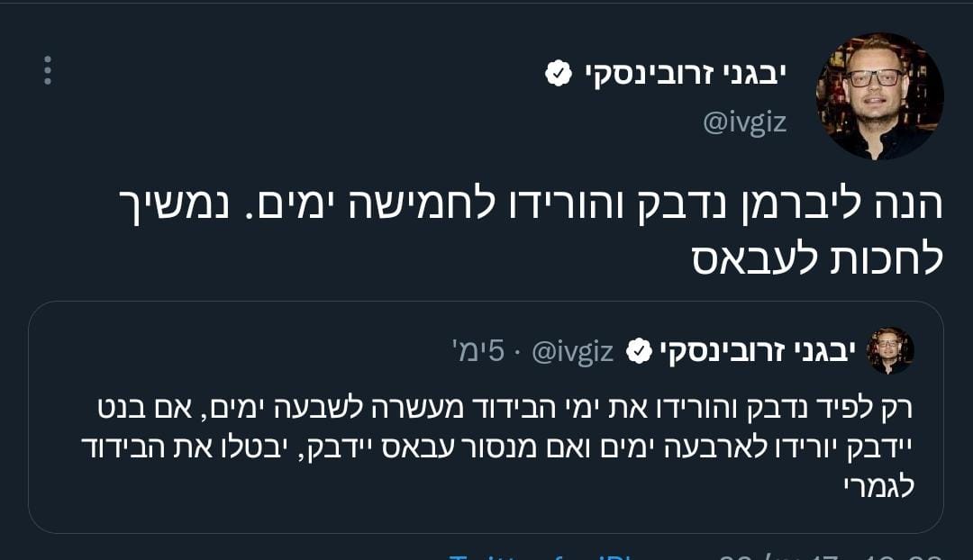
Task: Click the @ivgiz handle in the quoted tweet
Action: pyautogui.click(x=573, y=351)
